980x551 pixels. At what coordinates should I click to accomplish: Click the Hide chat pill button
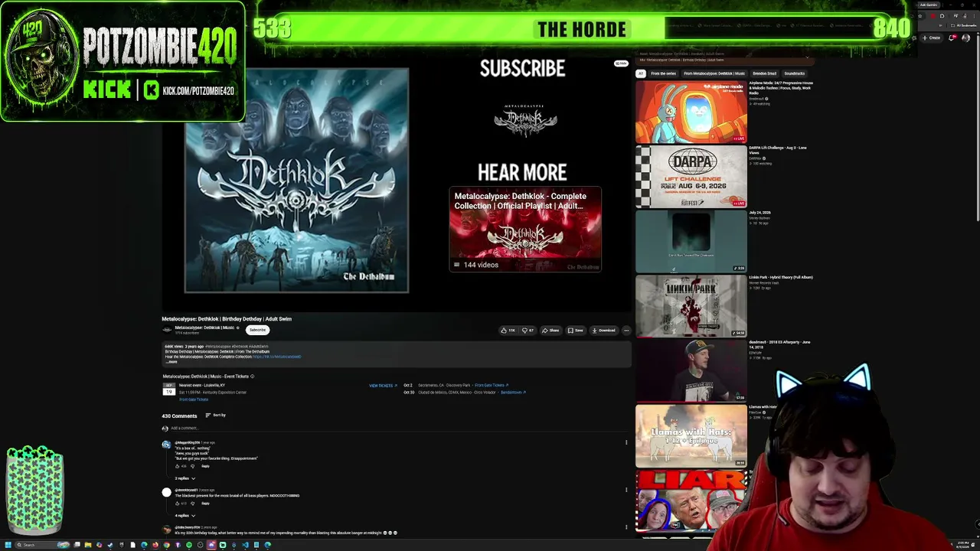(621, 63)
